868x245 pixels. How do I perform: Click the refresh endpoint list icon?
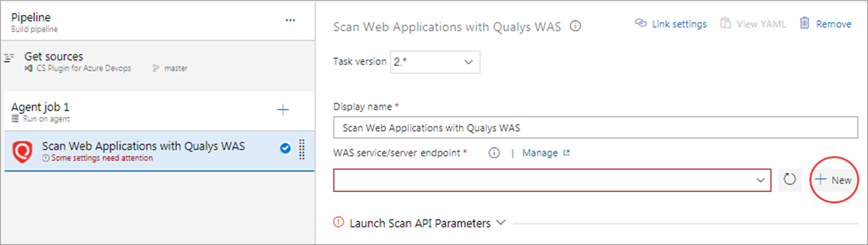point(789,179)
